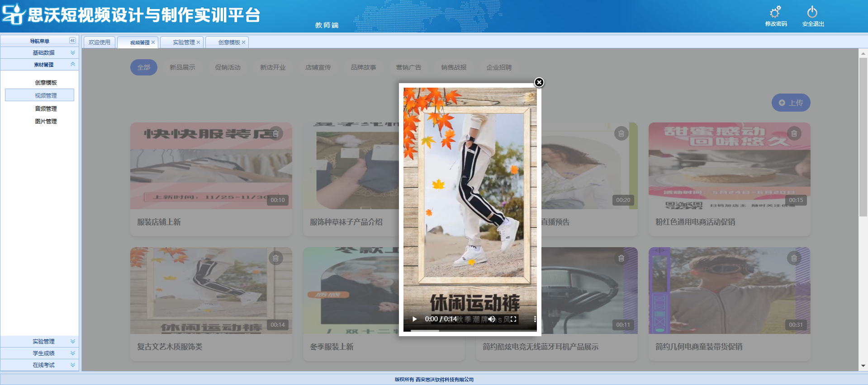Screen dimensions: 868x385
Task: Close the 创意模板 tab
Action: 244,42
